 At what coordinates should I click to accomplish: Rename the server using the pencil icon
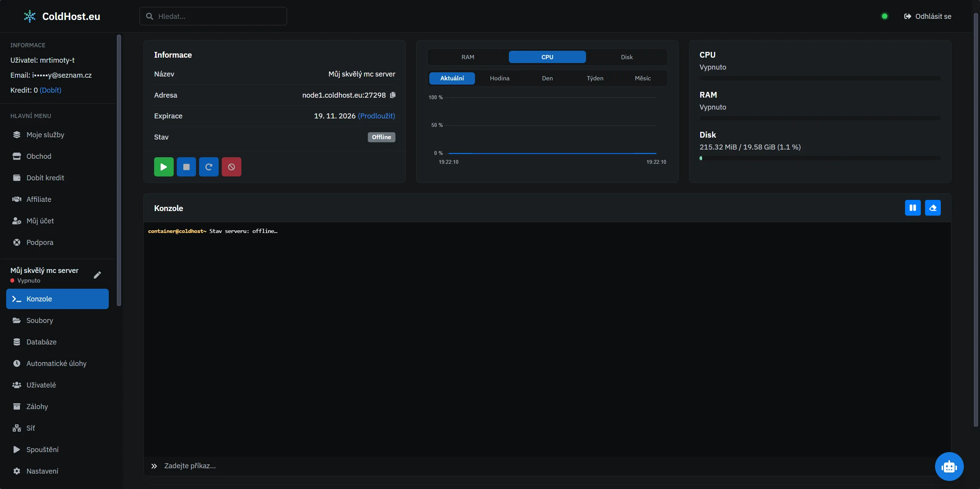click(x=97, y=275)
